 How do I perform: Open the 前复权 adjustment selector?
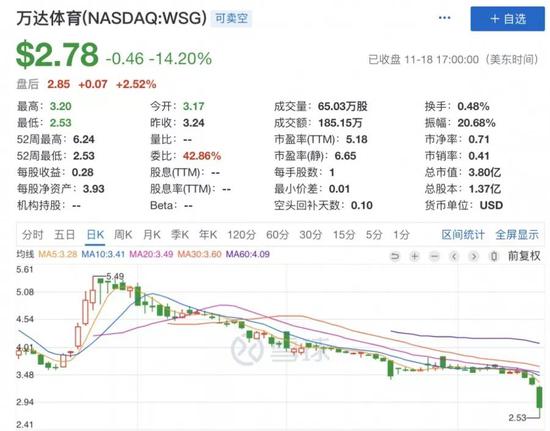click(x=524, y=256)
